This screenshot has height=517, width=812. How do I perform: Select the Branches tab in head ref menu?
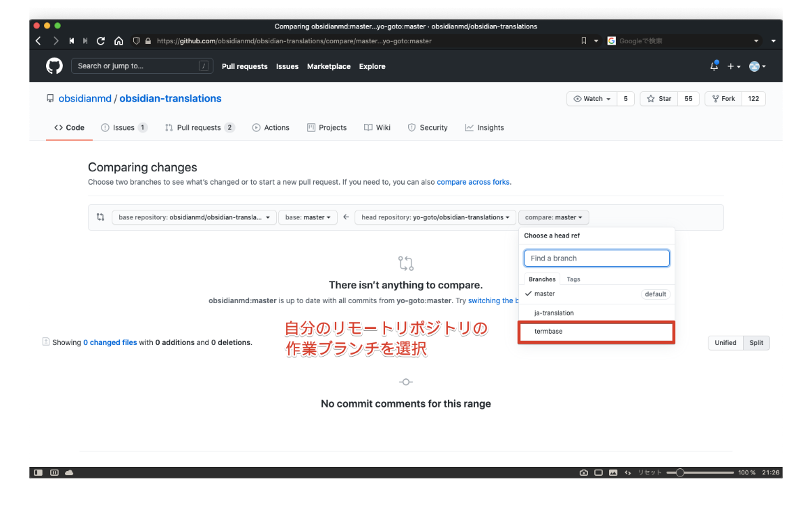pyautogui.click(x=542, y=279)
